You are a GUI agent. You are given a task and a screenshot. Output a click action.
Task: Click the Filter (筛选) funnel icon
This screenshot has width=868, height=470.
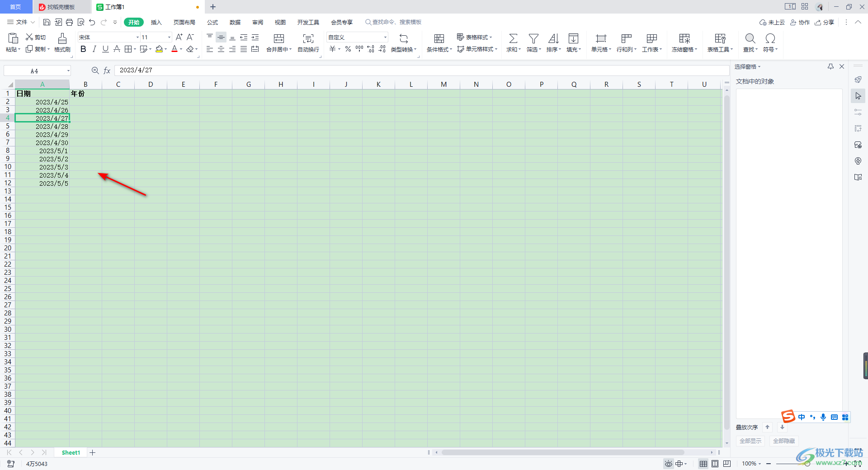[533, 38]
